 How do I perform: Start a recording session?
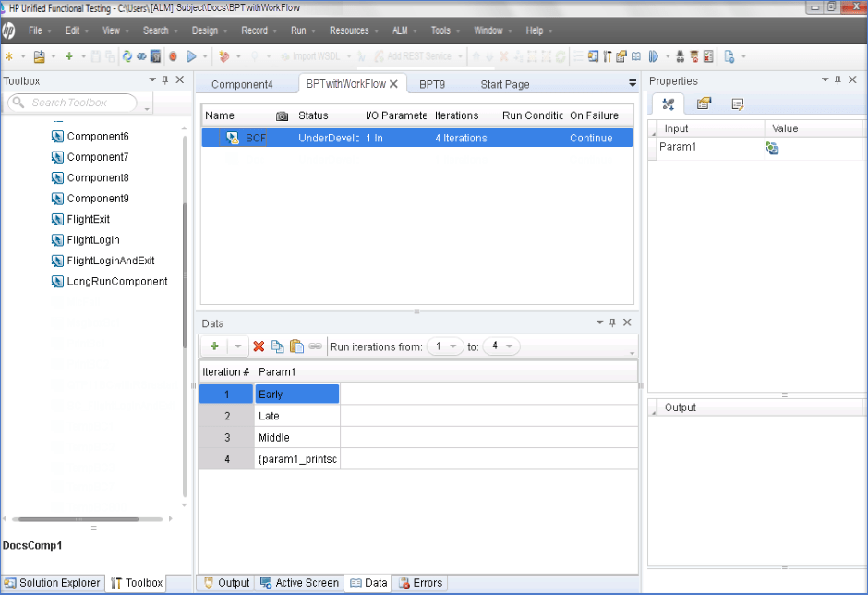click(172, 56)
